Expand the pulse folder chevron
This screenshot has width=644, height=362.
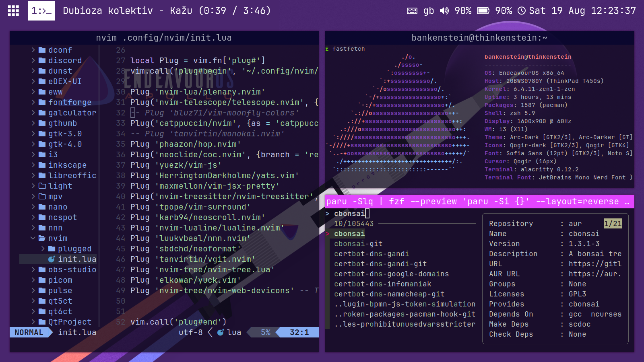[x=33, y=290]
